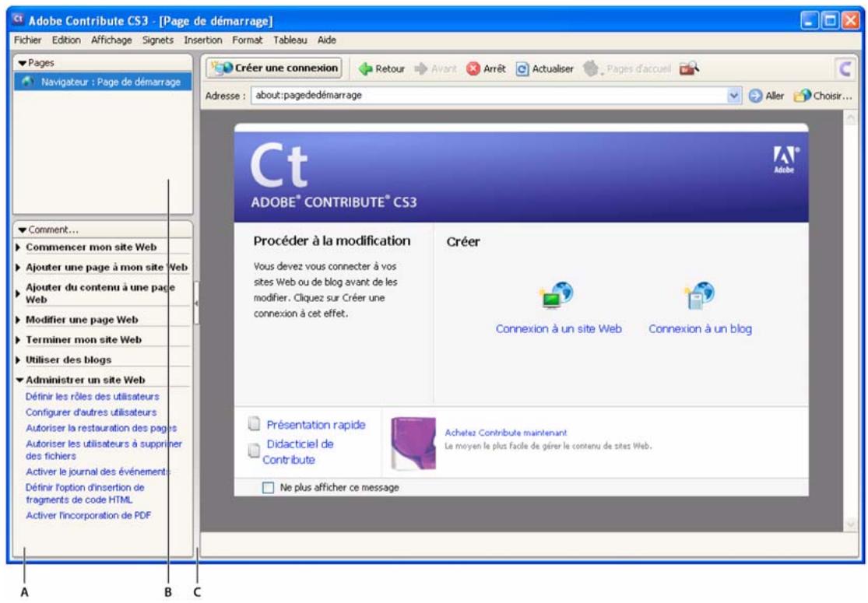Click Connexion à un site Web link

tap(558, 328)
